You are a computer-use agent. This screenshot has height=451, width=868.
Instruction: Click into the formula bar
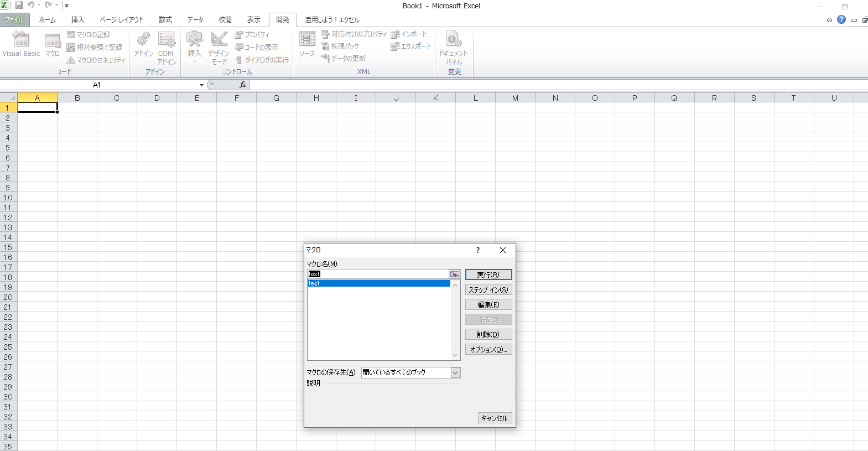click(x=558, y=85)
